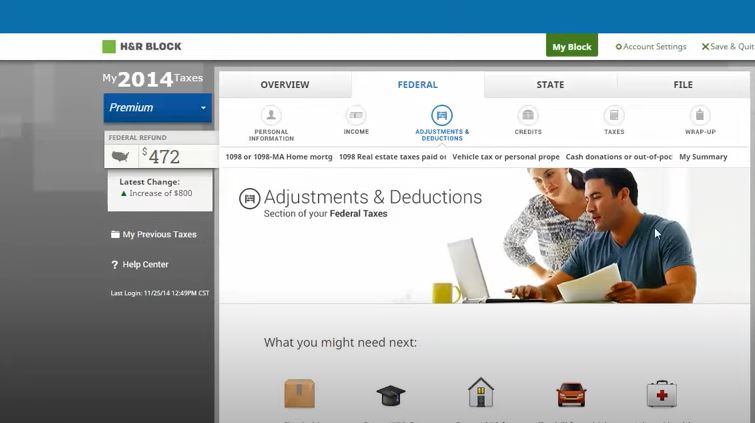Switch to the File tab
The image size is (755, 423).
coord(683,85)
